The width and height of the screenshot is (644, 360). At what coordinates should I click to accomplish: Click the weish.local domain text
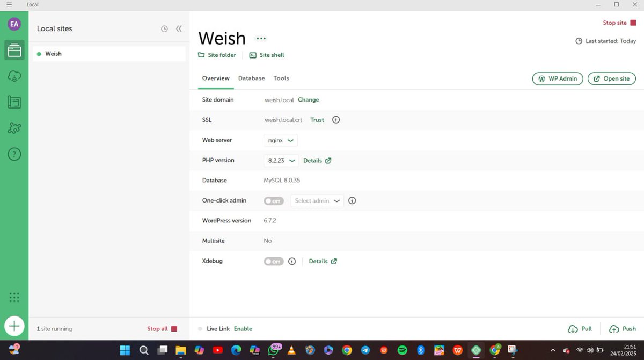pos(279,100)
